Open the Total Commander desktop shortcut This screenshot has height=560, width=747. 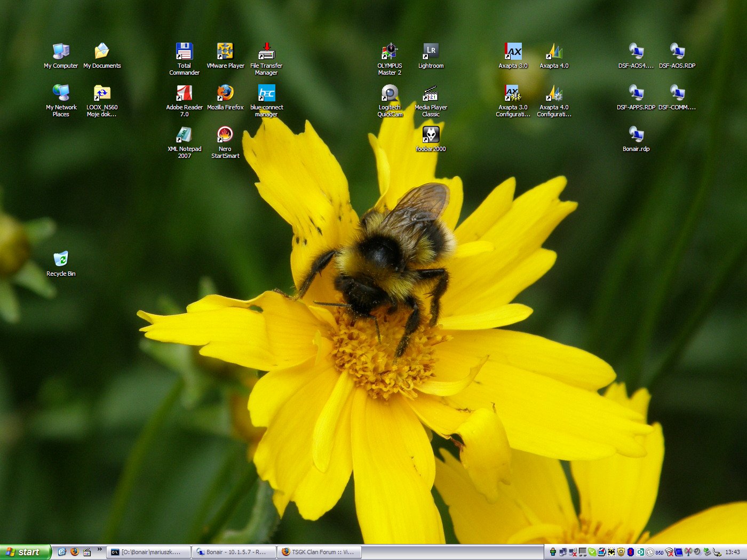pyautogui.click(x=184, y=52)
